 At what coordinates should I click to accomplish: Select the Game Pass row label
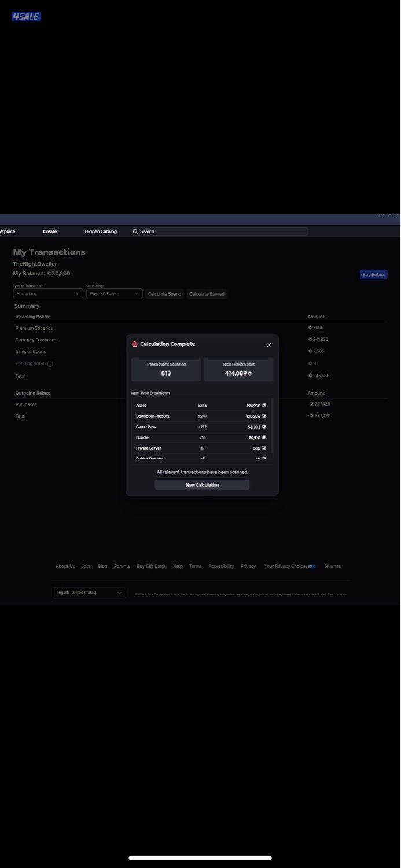(146, 427)
